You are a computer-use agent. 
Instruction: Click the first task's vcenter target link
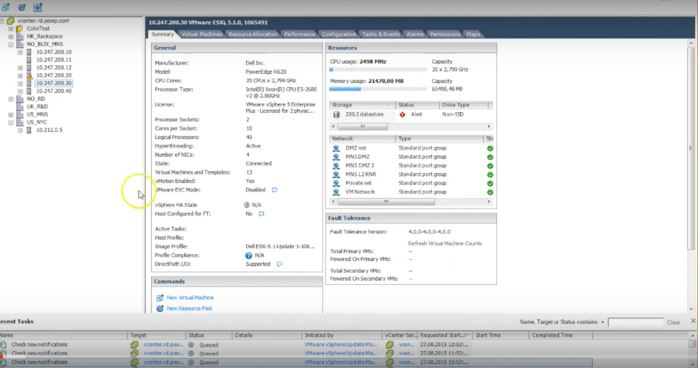point(163,345)
